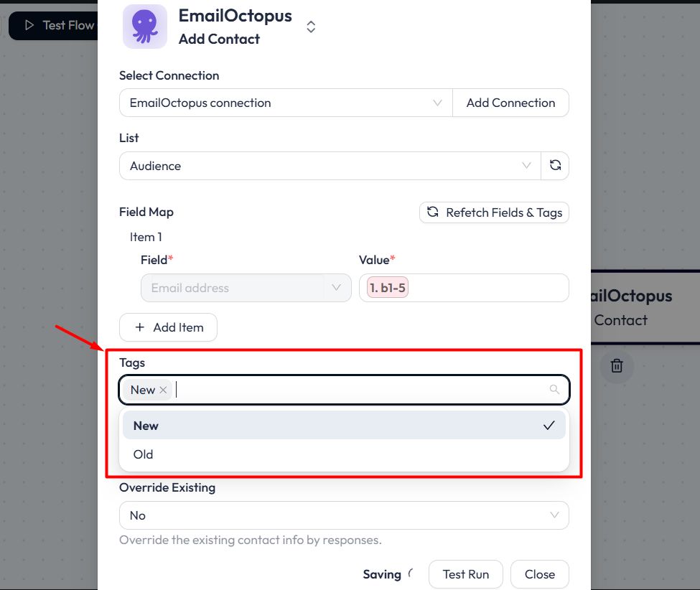This screenshot has height=590, width=700.
Task: Click the Refetch Fields & Tags button
Action: tap(494, 212)
